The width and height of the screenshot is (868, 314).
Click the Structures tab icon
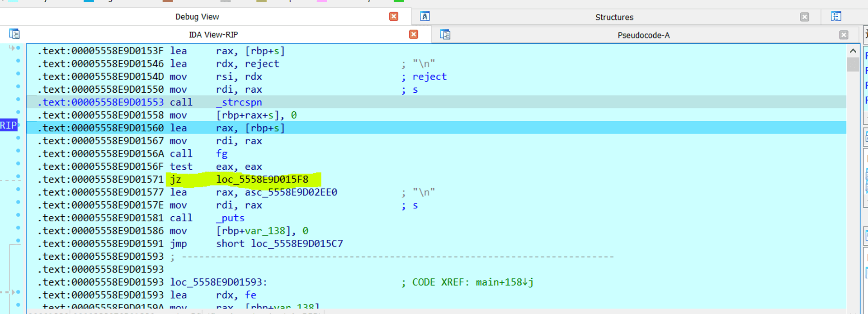point(425,16)
